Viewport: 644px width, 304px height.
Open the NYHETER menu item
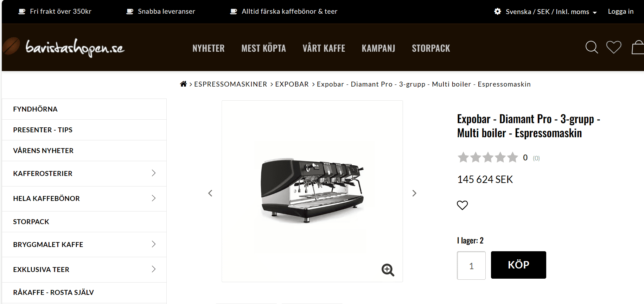[209, 48]
